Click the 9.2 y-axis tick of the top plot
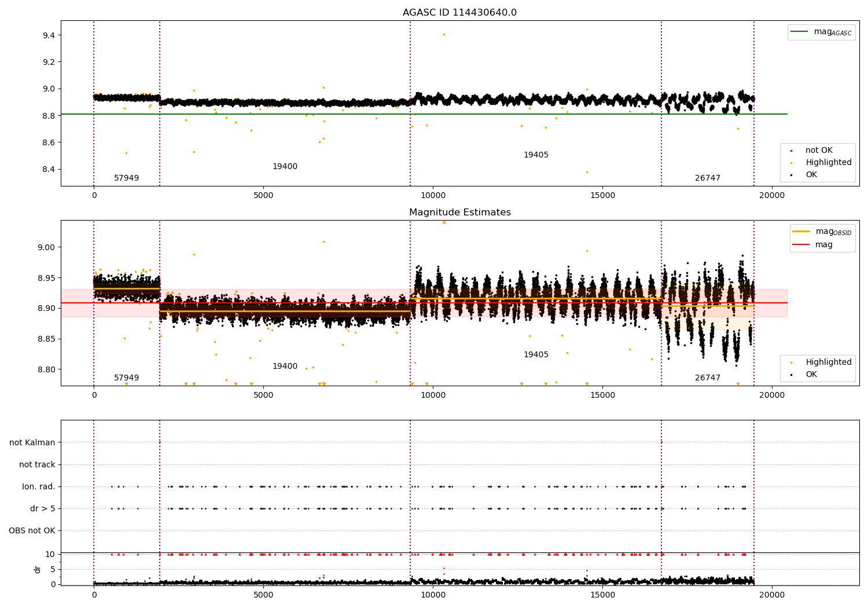The width and height of the screenshot is (868, 608). [49, 63]
